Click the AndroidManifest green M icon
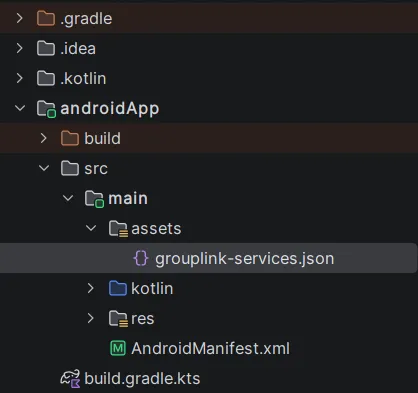 pos(118,348)
